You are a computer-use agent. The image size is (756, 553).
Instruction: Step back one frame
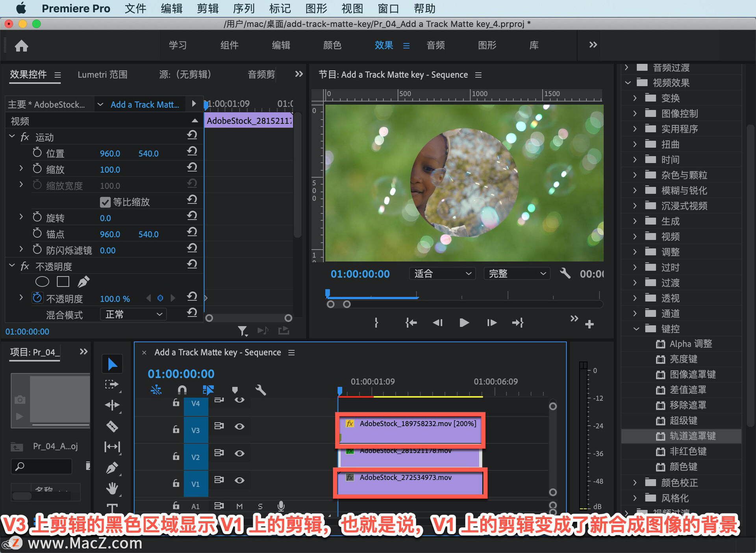point(437,323)
